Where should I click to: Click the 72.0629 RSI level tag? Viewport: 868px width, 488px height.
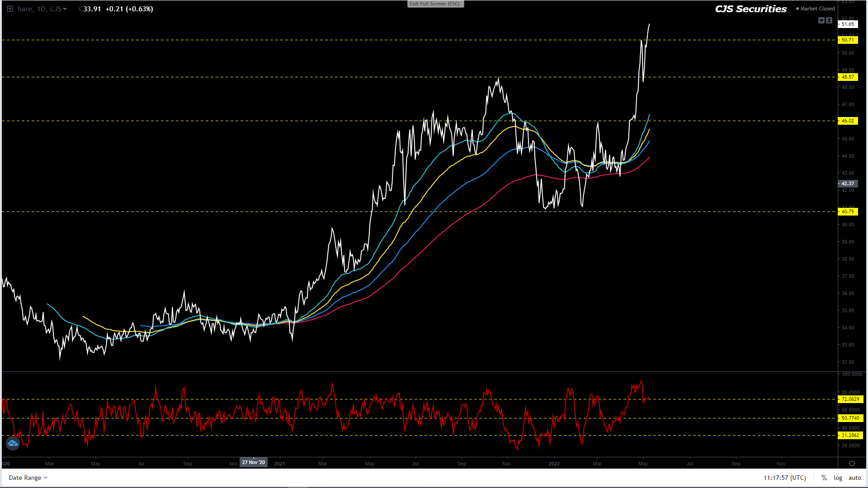tap(850, 399)
